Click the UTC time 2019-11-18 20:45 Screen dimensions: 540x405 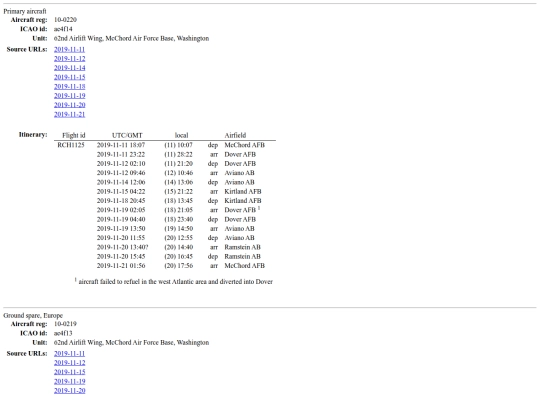coord(121,201)
